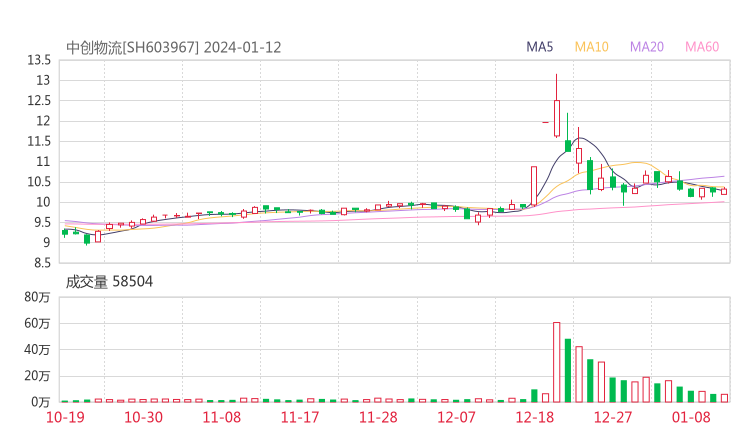Click the MA20 legend label
Image resolution: width=740 pixels, height=440 pixels.
[x=647, y=47]
